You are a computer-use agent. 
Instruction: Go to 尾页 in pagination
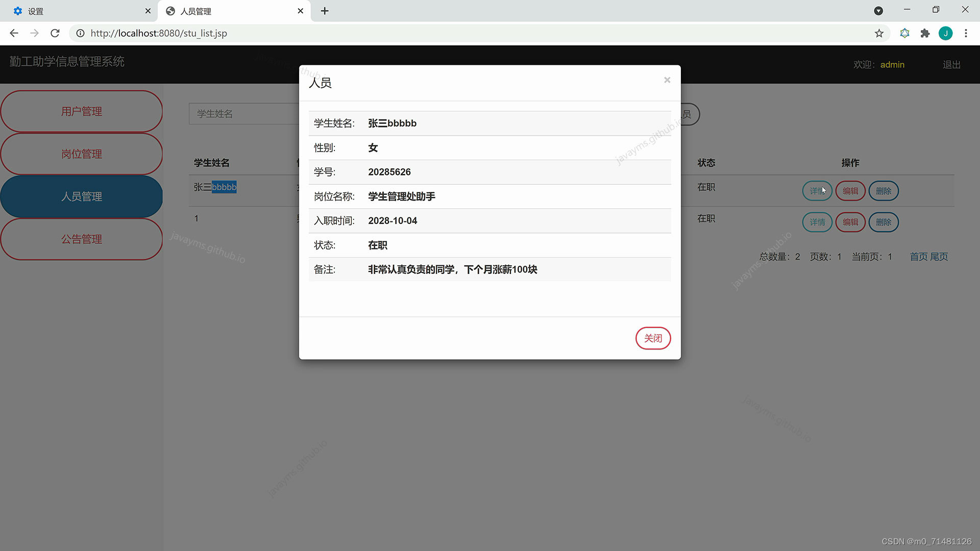(x=939, y=257)
